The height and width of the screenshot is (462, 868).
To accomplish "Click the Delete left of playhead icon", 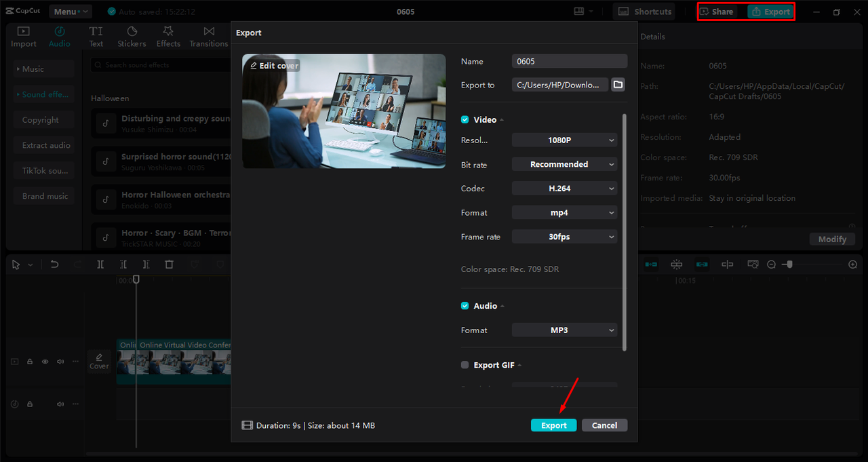I will [123, 265].
